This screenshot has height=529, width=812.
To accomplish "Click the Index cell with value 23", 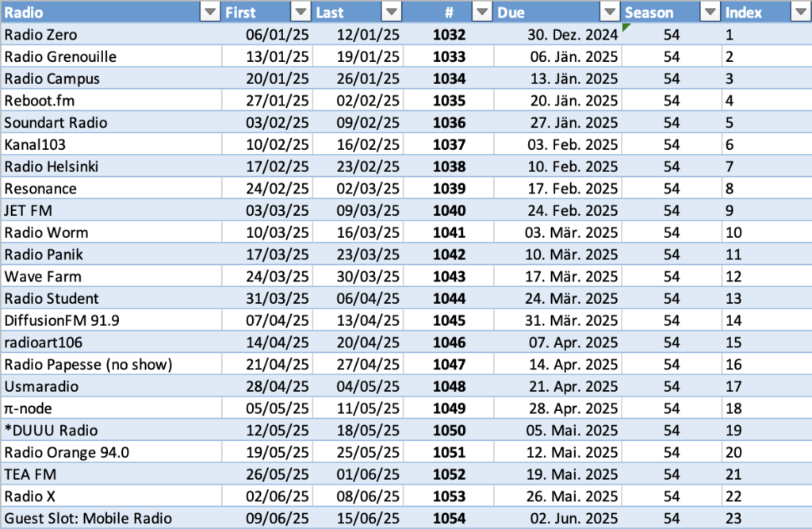I will click(x=766, y=519).
